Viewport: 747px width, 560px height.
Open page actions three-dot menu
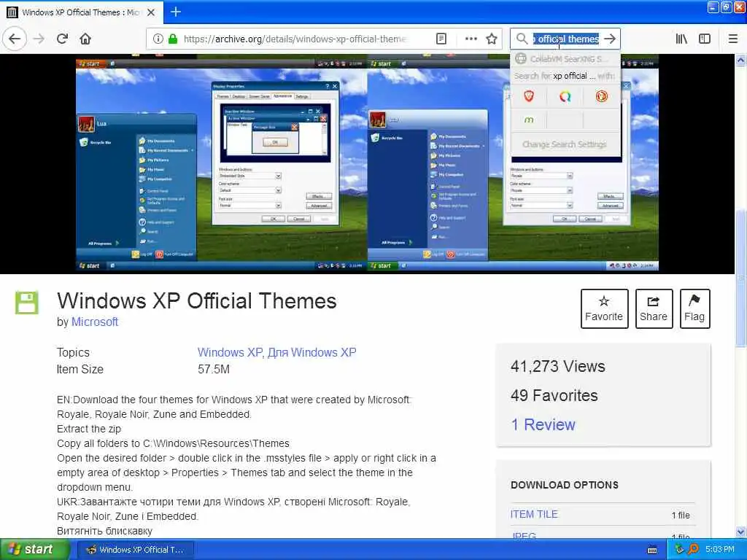[x=471, y=39]
